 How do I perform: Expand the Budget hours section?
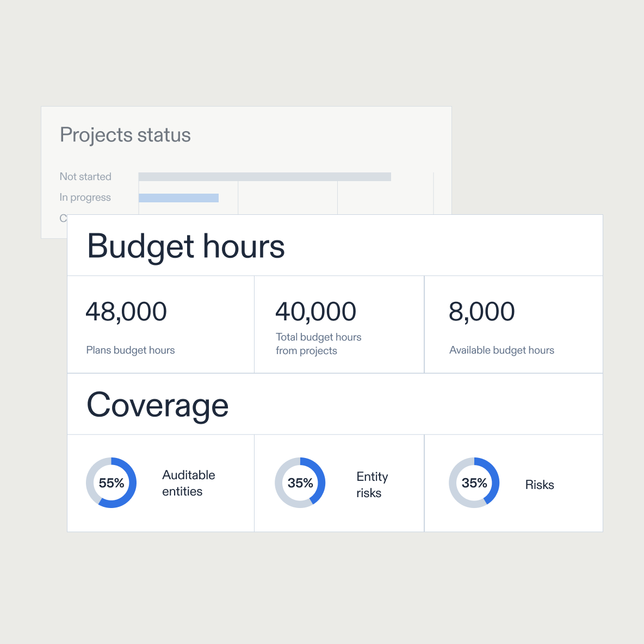click(187, 246)
